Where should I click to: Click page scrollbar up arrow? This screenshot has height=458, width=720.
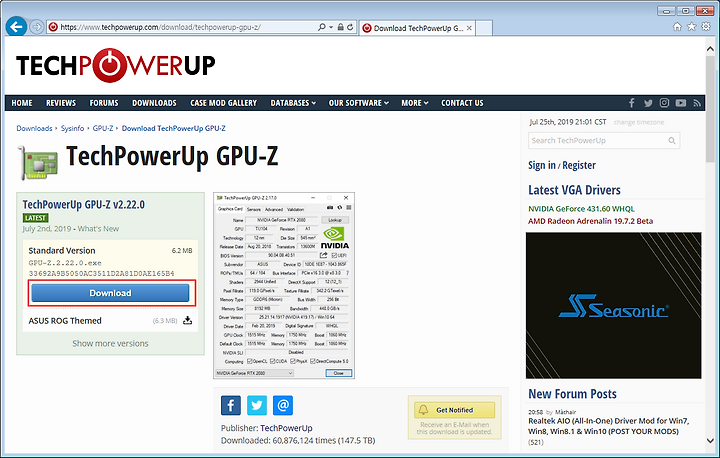(710, 49)
